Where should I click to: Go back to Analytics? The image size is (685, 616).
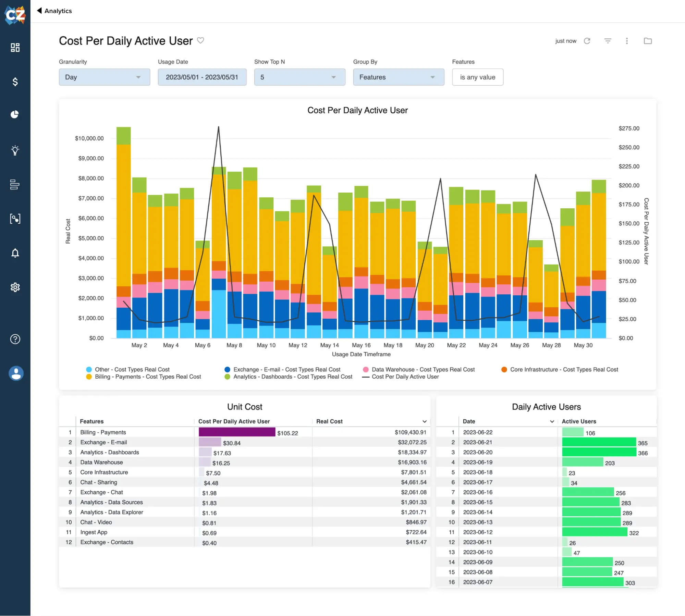tap(58, 11)
